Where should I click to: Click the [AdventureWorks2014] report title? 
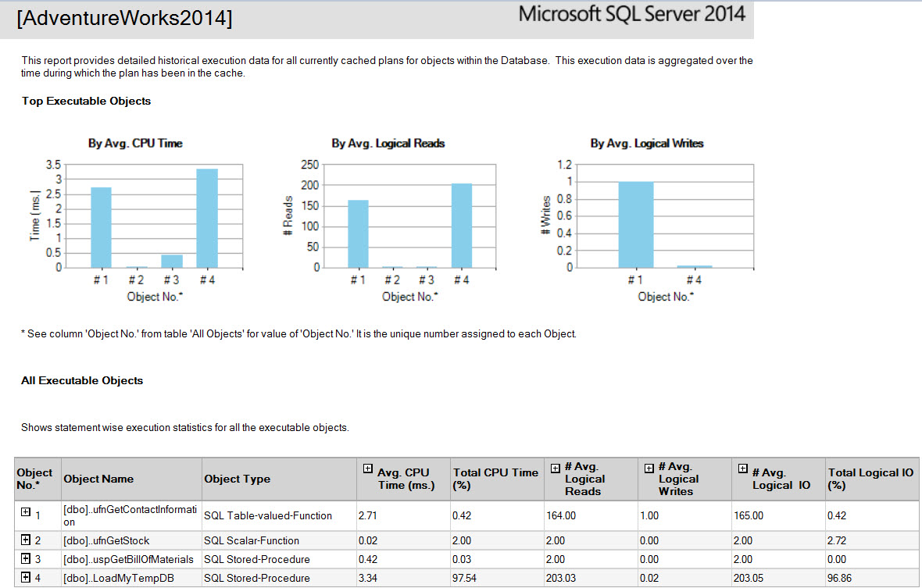point(125,18)
